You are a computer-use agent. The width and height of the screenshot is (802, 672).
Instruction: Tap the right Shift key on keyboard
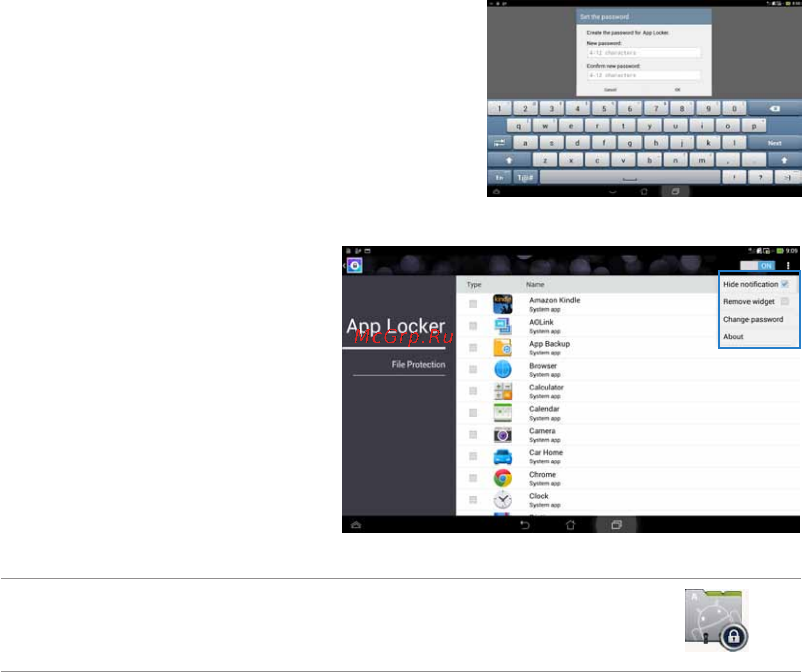pyautogui.click(x=784, y=160)
